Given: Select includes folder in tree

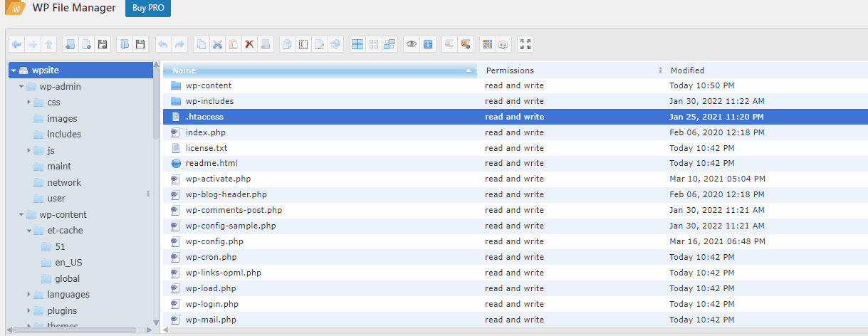Looking at the screenshot, I should [x=58, y=134].
